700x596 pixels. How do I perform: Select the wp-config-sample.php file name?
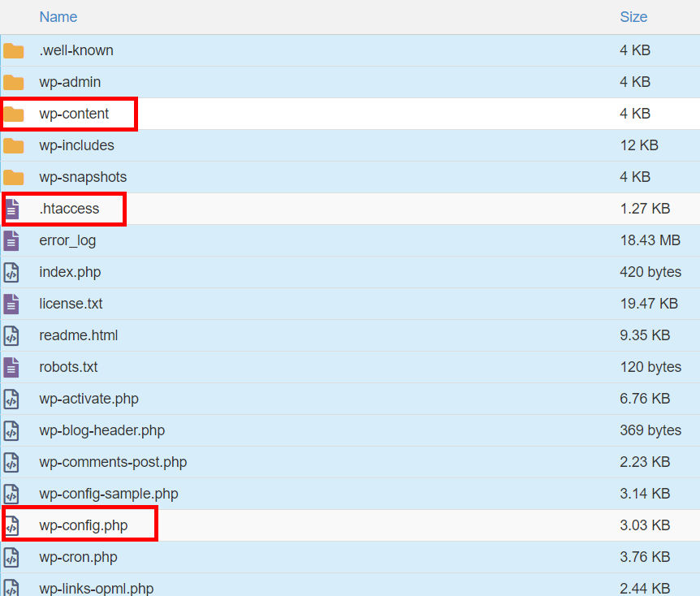(x=109, y=494)
